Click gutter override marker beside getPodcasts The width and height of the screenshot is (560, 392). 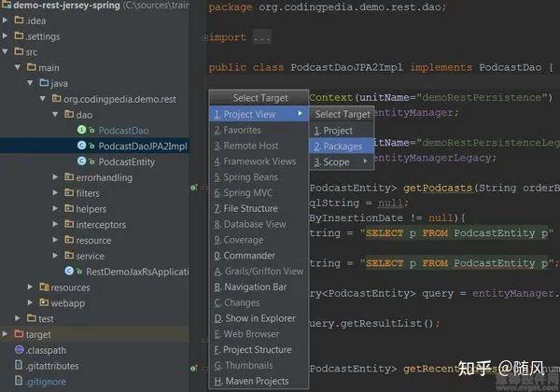pos(193,188)
